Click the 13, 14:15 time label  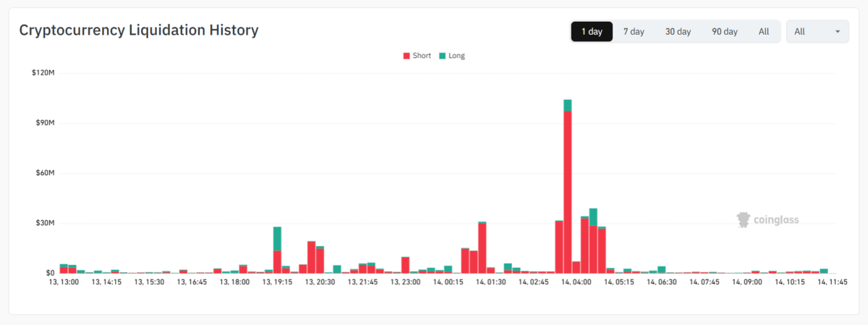[106, 283]
